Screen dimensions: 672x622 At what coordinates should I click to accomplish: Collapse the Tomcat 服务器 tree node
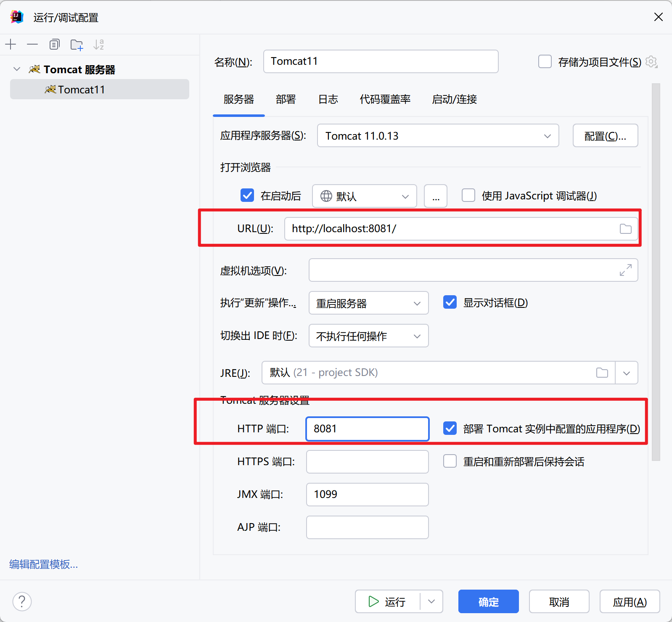[17, 69]
